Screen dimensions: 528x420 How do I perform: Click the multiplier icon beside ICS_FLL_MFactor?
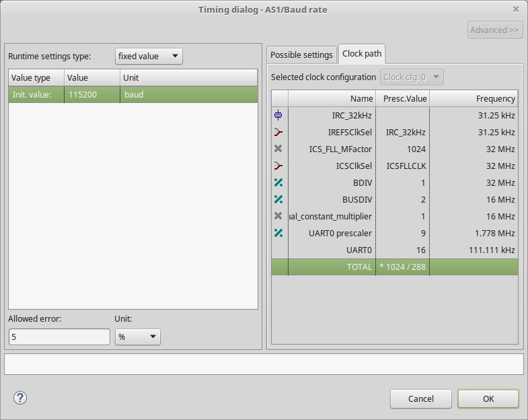[x=278, y=149]
